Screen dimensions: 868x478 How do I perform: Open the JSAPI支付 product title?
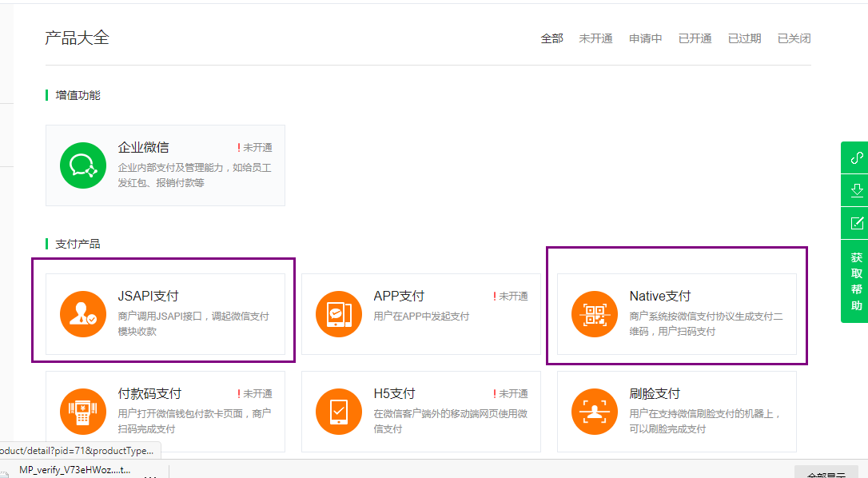pos(149,296)
